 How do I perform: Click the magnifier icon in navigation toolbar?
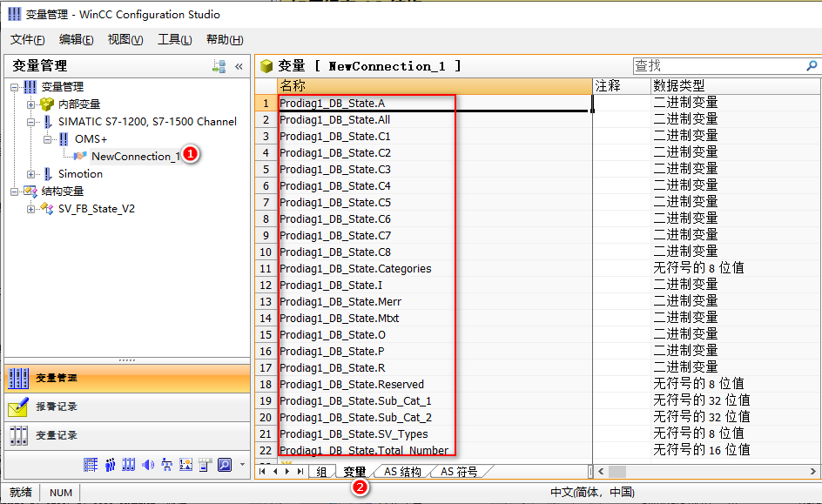(225, 465)
